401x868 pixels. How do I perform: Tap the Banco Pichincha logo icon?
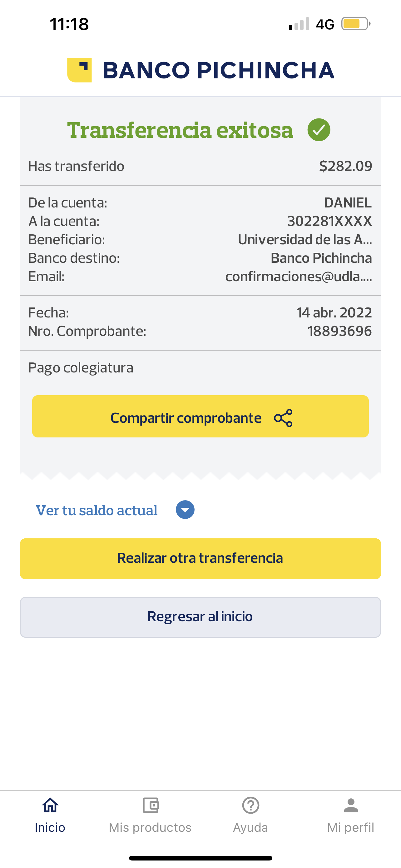click(79, 70)
